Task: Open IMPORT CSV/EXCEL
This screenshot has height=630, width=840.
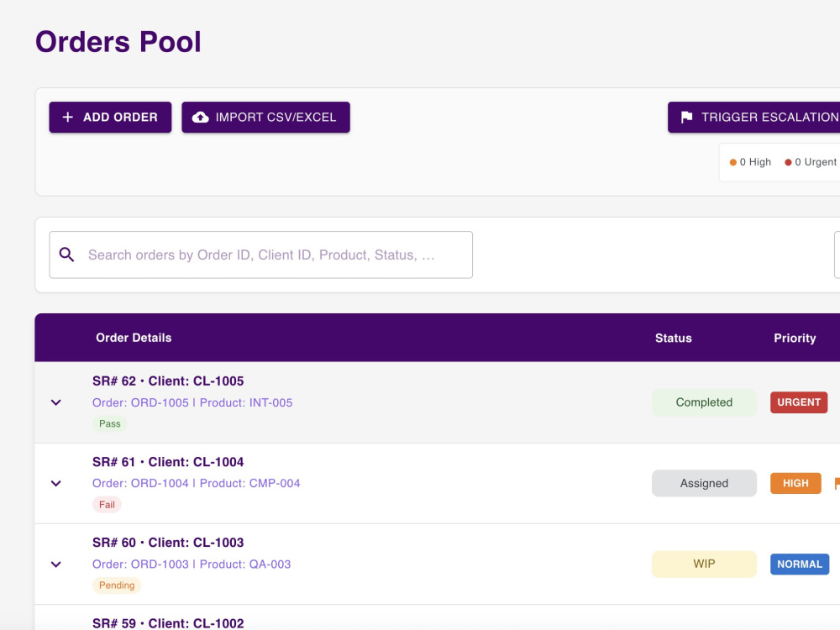Action: point(265,117)
